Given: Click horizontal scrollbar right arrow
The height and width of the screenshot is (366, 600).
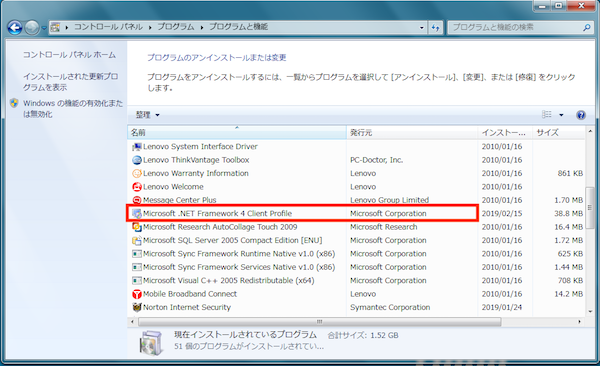Looking at the screenshot, I should [x=579, y=322].
